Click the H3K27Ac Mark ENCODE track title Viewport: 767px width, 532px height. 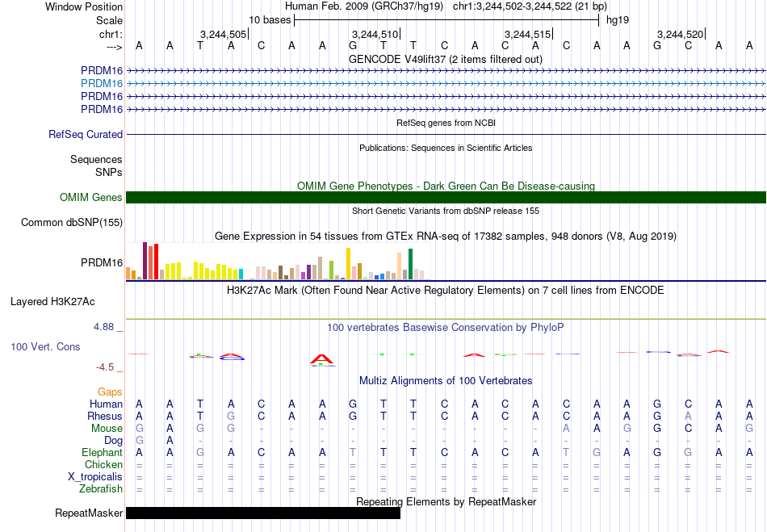tap(446, 291)
